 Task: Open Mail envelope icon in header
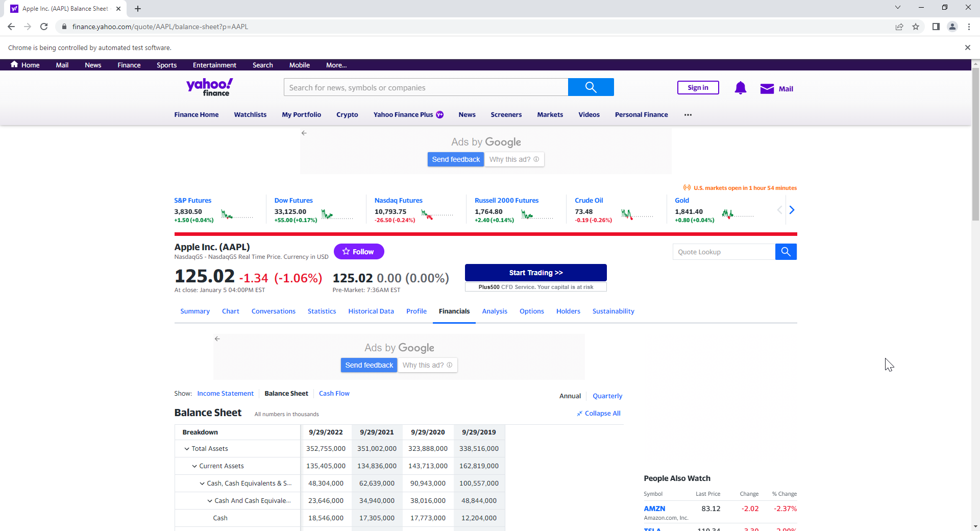tap(767, 89)
